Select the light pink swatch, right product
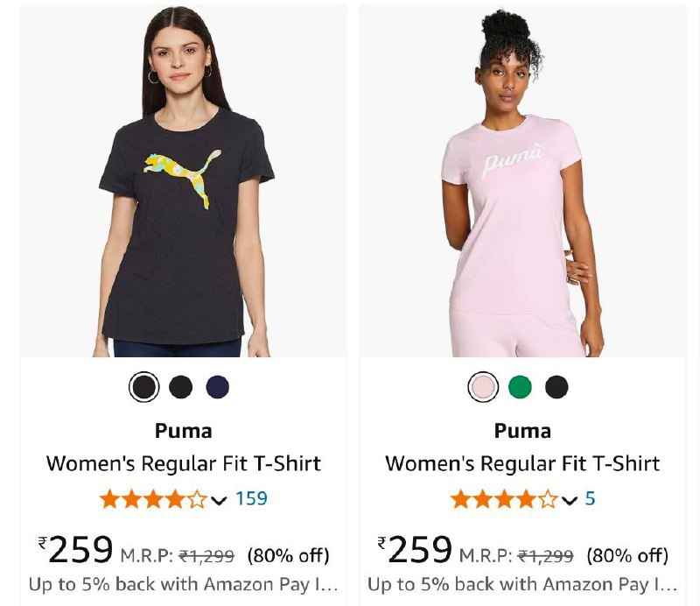This screenshot has width=700, height=606. click(483, 386)
